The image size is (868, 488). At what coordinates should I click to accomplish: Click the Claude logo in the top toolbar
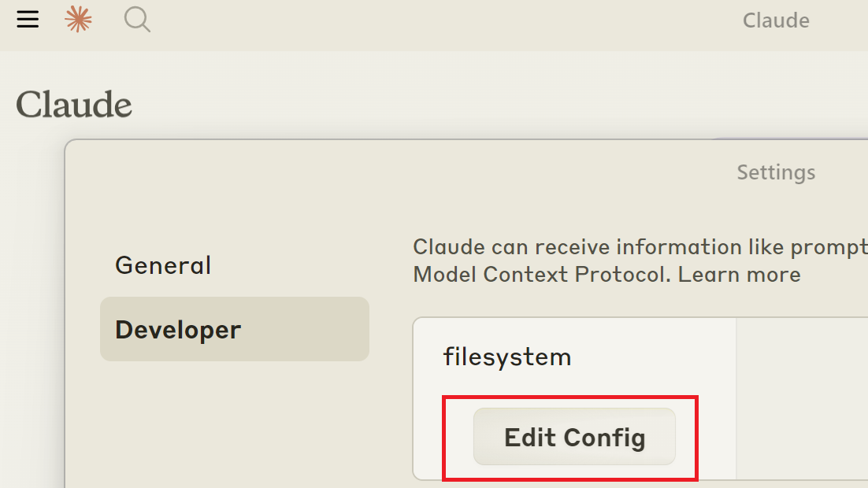coord(775,20)
